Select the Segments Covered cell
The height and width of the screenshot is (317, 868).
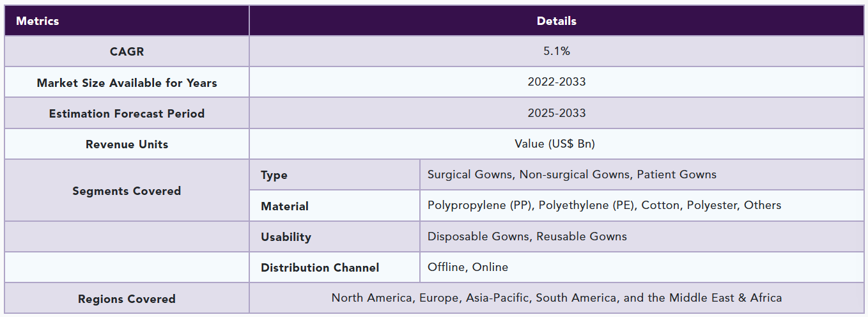pyautogui.click(x=127, y=190)
